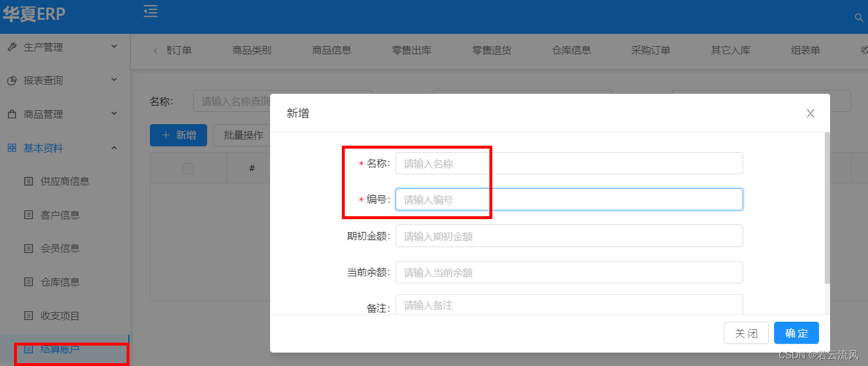Tick the select-all checkbox in table header

tap(188, 168)
